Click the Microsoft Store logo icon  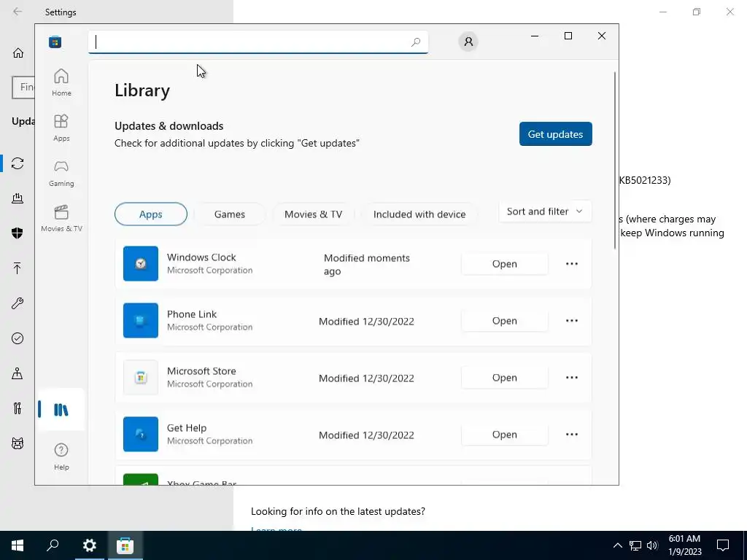(x=55, y=42)
